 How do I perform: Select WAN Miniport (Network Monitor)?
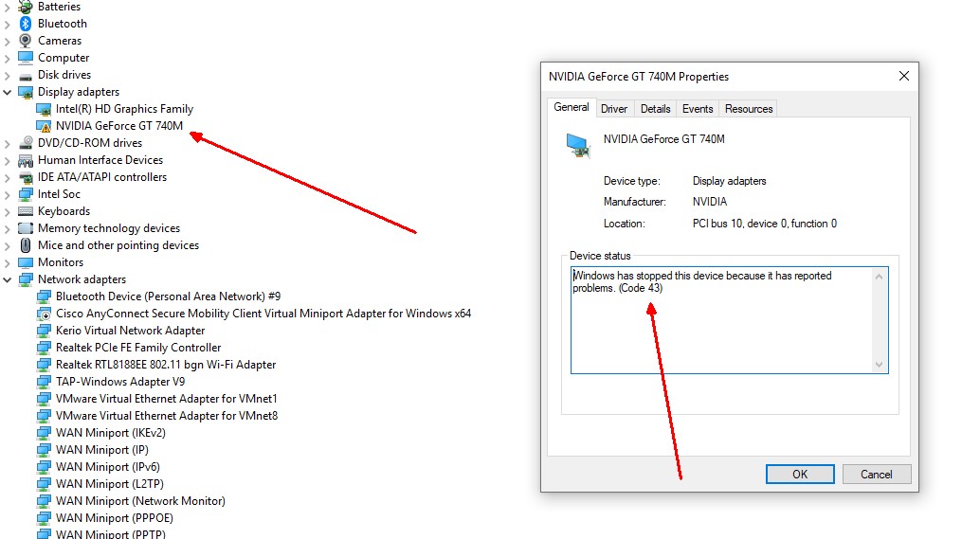tap(140, 501)
